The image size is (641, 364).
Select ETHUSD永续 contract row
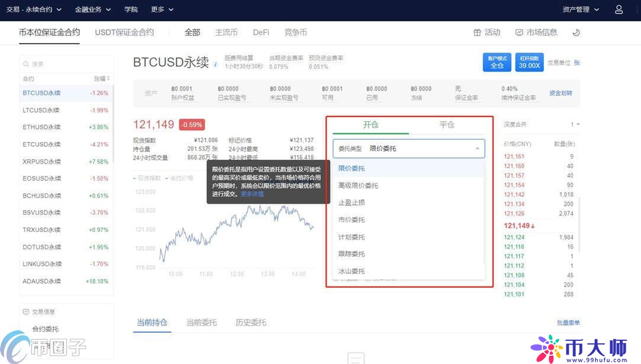click(66, 127)
